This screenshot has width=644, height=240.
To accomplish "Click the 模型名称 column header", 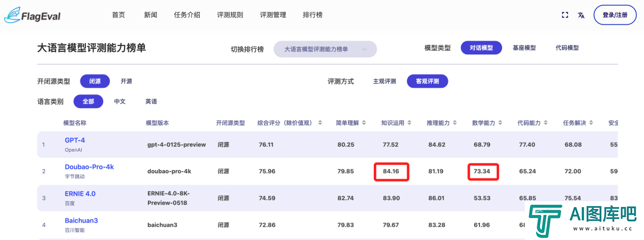I will coord(75,123).
